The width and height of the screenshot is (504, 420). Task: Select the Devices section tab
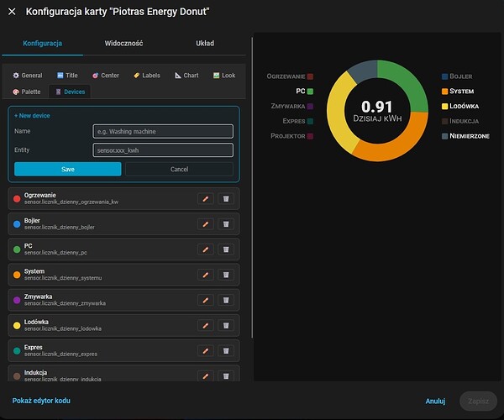[70, 92]
